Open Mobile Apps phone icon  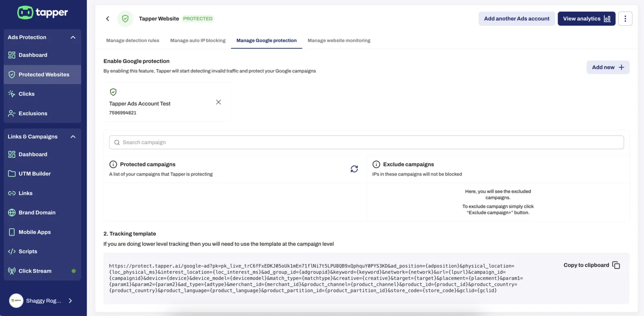(x=12, y=232)
